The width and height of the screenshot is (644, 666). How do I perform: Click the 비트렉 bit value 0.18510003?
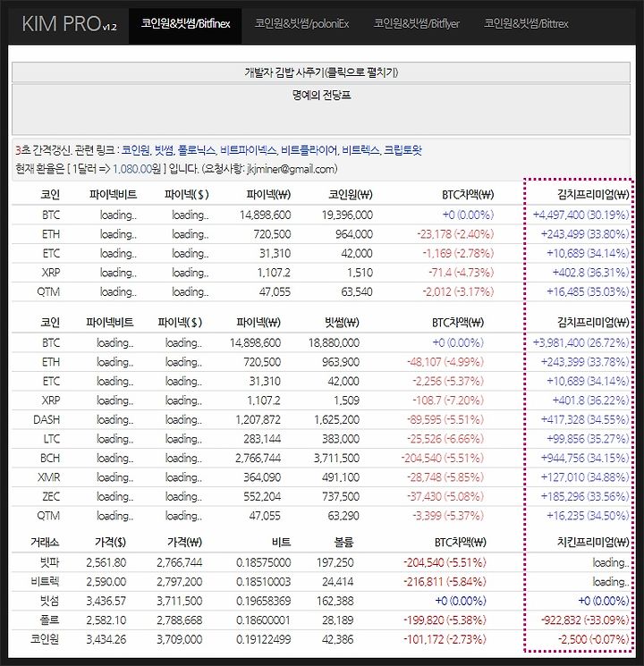click(264, 582)
